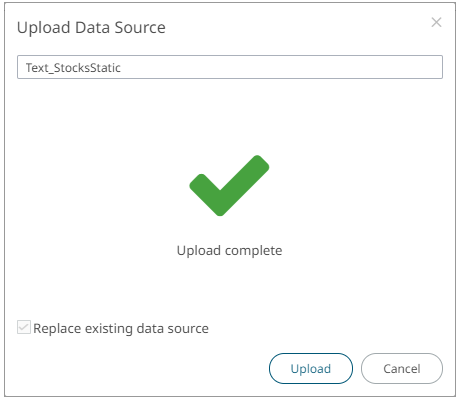Screen dimensions: 458x398
Task: Close the Upload Data Source dialog
Action: click(436, 22)
